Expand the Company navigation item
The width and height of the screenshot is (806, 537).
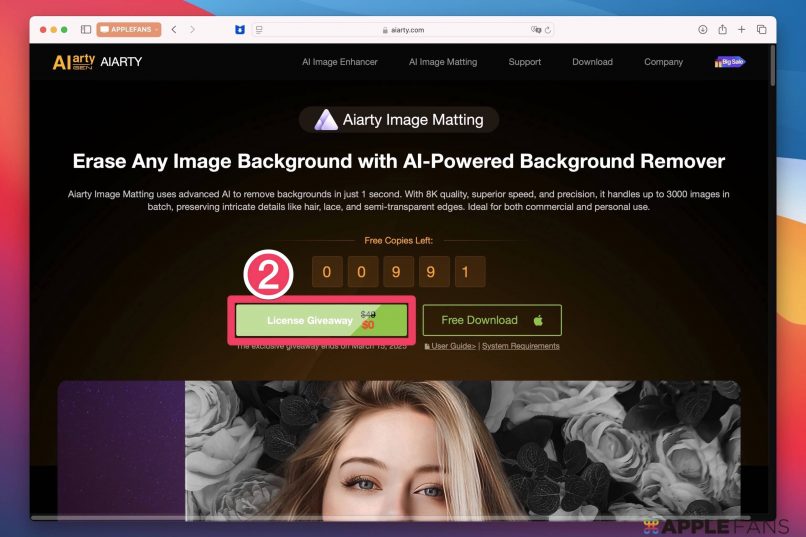tap(663, 62)
